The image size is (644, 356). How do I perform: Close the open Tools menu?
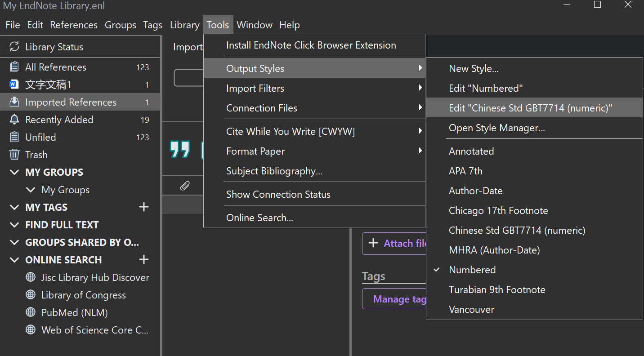tap(218, 25)
